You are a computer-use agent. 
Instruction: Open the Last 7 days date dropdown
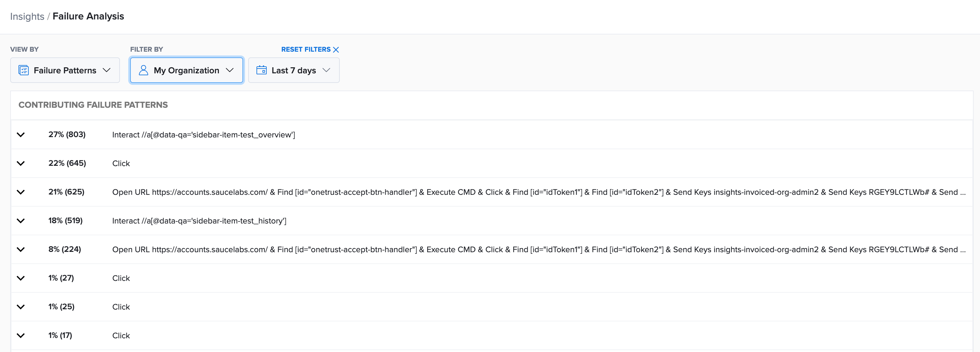coord(294,70)
